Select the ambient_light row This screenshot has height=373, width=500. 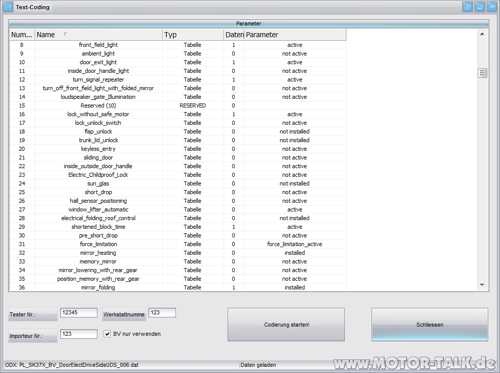click(x=178, y=53)
